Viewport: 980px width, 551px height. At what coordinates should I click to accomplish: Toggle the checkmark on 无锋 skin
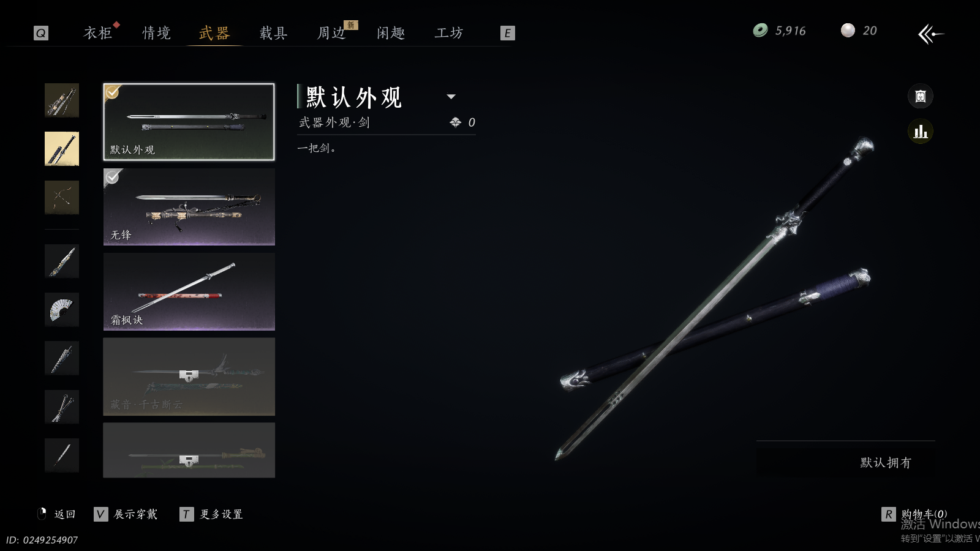(113, 178)
